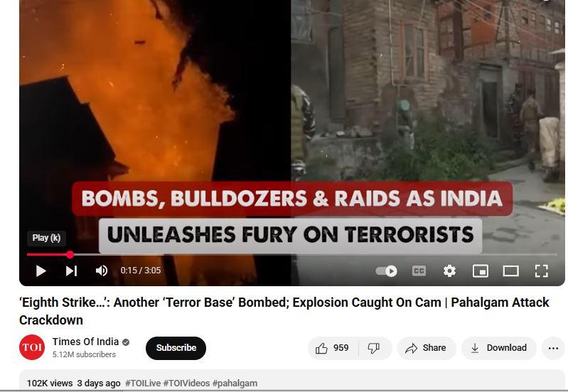Enter full screen mode
Viewport: 568px width, 392px height.
tap(542, 271)
